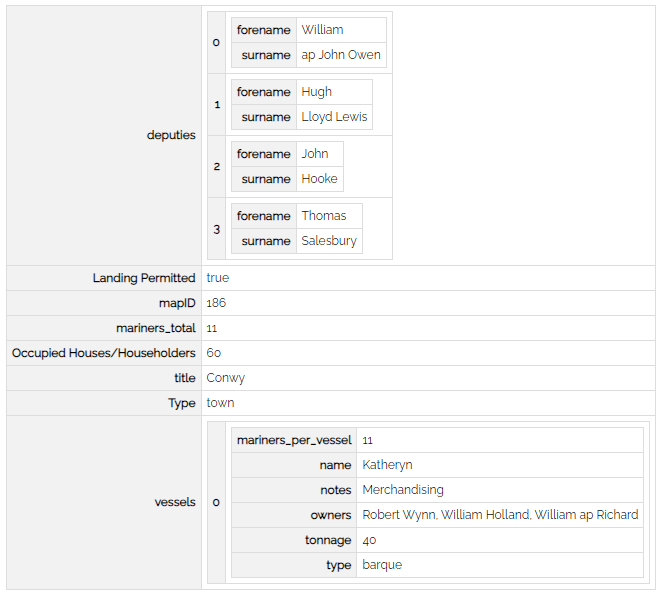Click the Landing Permitted true value
661x596 pixels.
coord(217,278)
